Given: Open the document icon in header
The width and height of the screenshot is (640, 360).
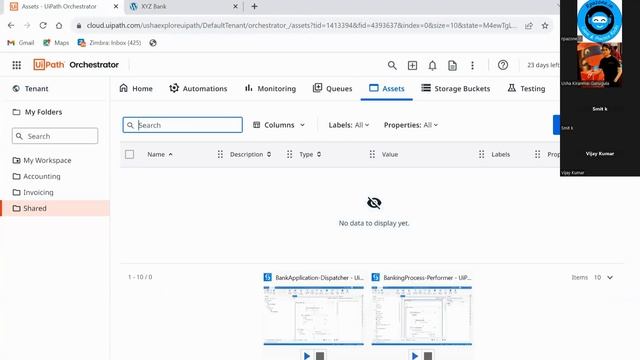Looking at the screenshot, I should pyautogui.click(x=452, y=65).
